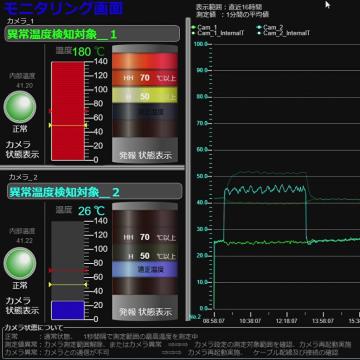Click camera 1 HH 70 alarm segment
Image resolution: width=360 pixels, height=360 pixels.
pos(145,78)
